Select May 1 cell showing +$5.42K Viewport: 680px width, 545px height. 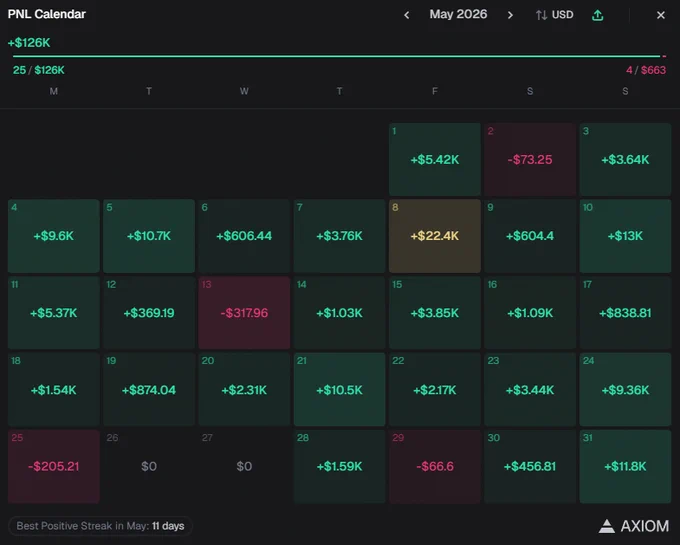pyautogui.click(x=435, y=159)
